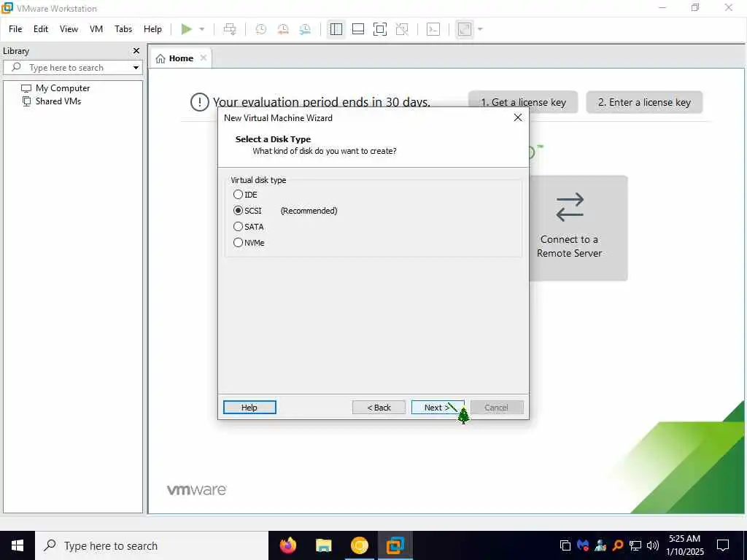Open the Help menu

tap(152, 29)
